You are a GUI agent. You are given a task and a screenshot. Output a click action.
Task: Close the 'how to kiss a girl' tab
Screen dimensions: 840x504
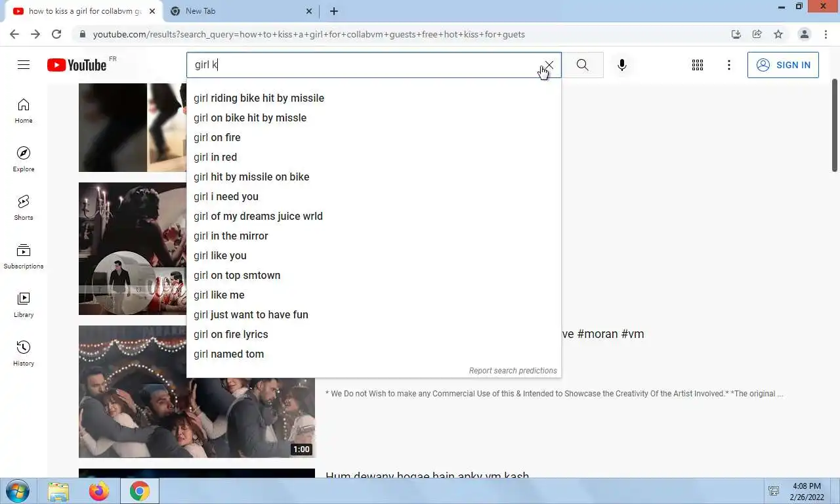152,11
